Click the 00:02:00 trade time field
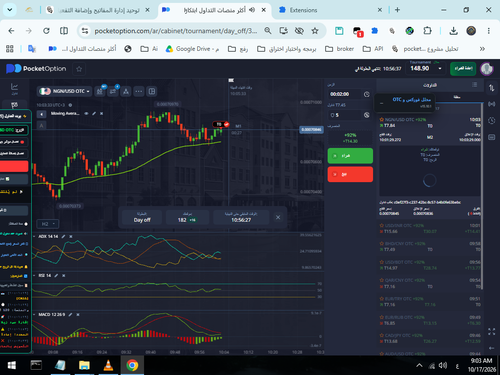Screen dimensions: 500x375 344,94
